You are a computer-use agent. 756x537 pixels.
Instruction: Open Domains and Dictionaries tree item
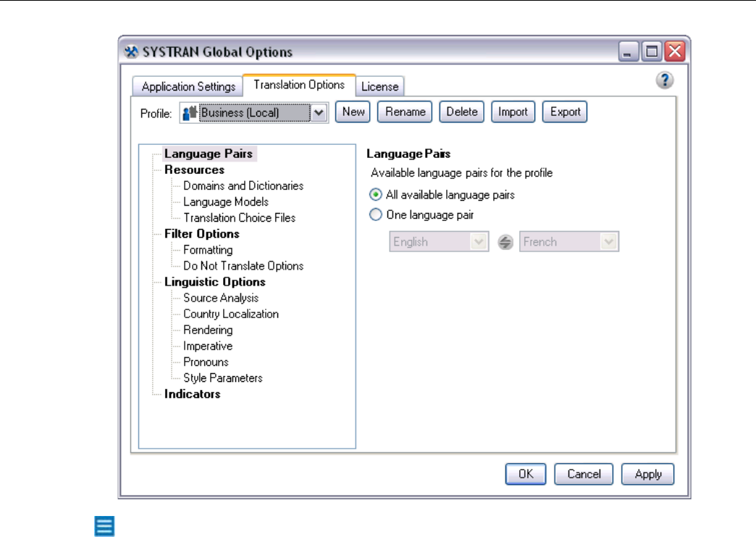[x=243, y=186]
